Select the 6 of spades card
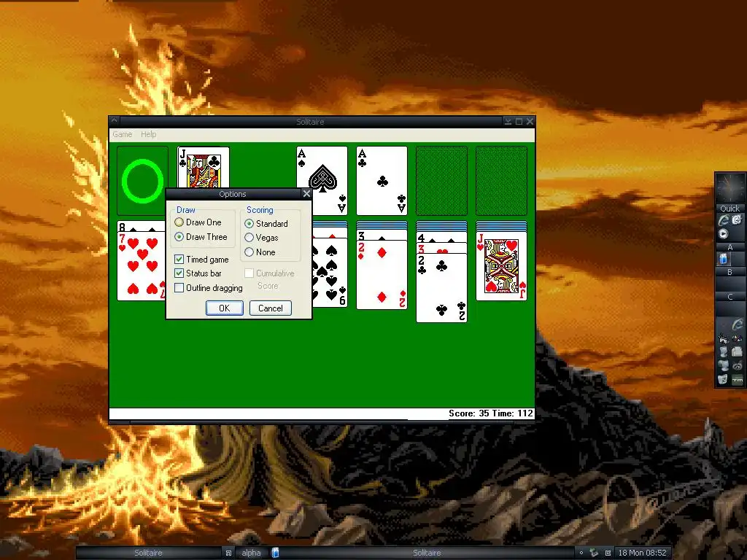747x560 pixels. coord(330,273)
